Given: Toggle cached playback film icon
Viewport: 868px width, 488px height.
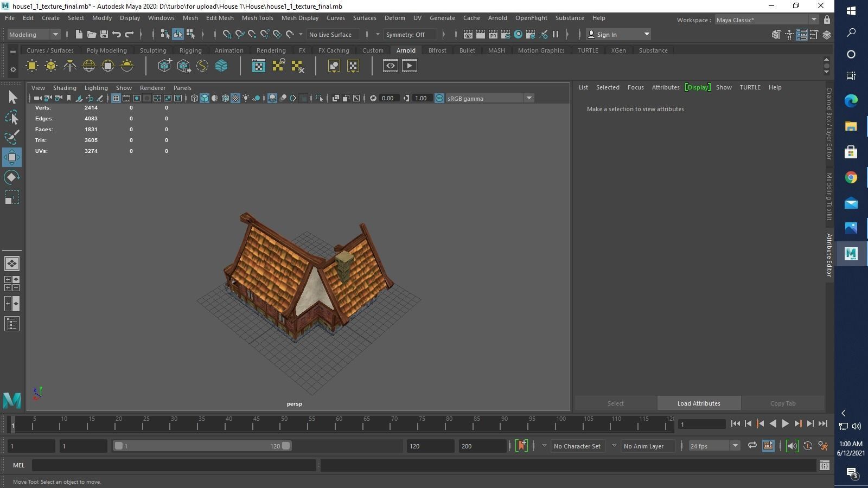Looking at the screenshot, I should click(x=768, y=446).
